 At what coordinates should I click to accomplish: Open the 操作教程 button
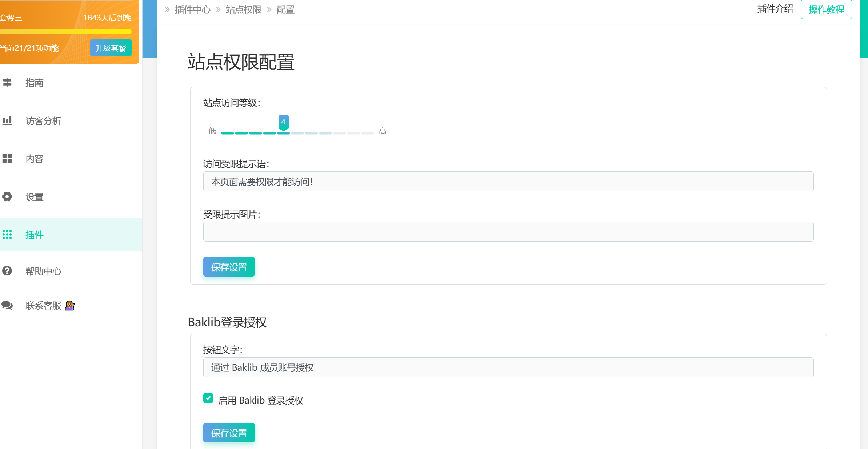pyautogui.click(x=826, y=9)
